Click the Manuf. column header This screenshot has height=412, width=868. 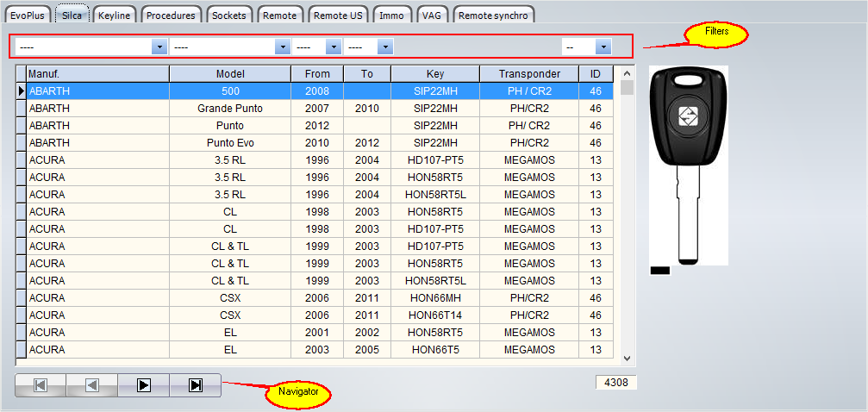pos(97,73)
